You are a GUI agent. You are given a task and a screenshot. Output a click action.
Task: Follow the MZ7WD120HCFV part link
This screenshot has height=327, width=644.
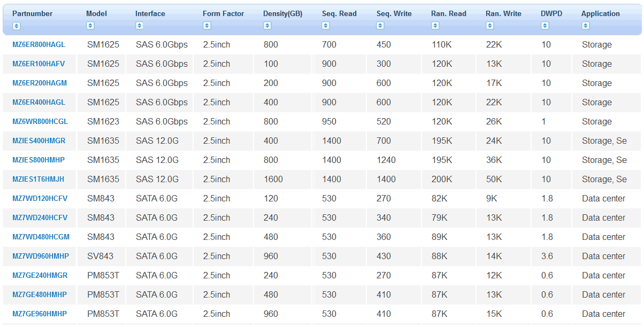tap(40, 199)
